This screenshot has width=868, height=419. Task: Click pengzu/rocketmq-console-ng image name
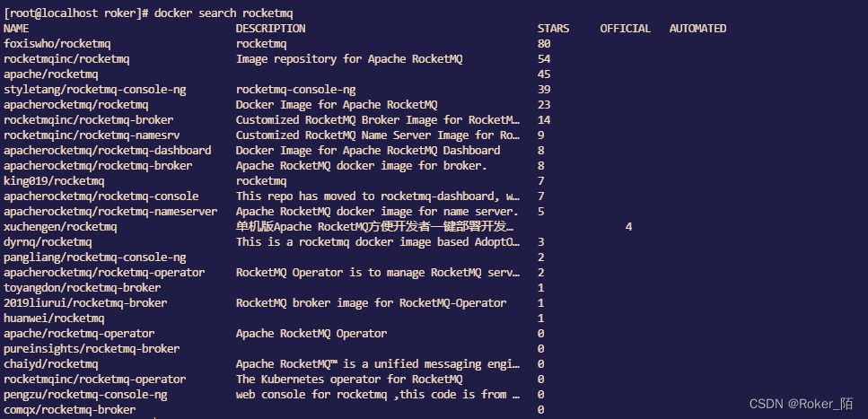[85, 395]
